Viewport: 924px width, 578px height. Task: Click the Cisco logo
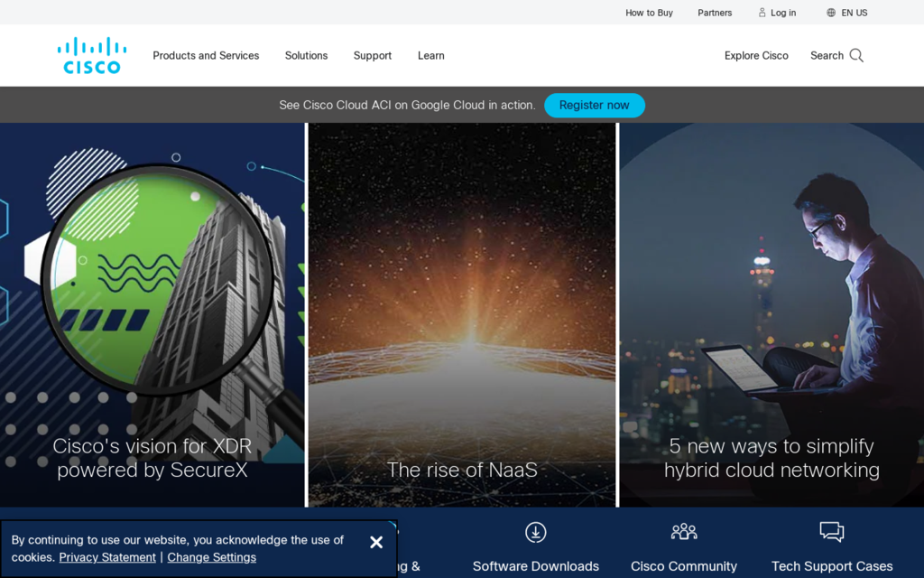point(91,55)
